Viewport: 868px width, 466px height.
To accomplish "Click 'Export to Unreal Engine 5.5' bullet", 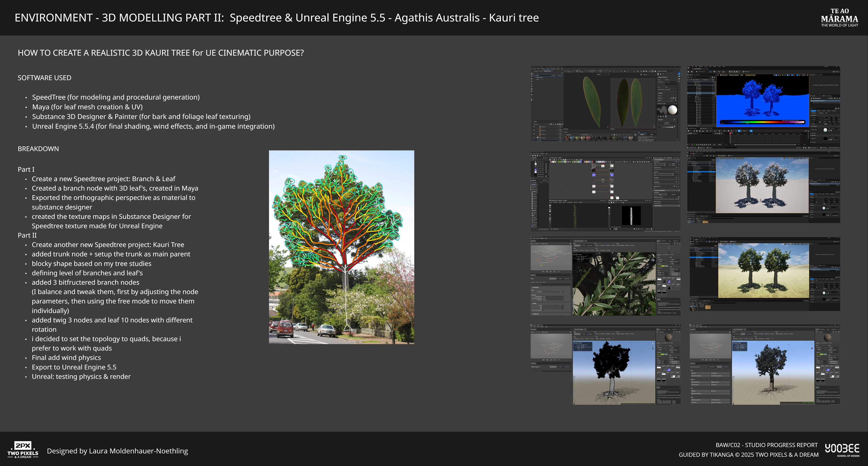I will 74,367.
